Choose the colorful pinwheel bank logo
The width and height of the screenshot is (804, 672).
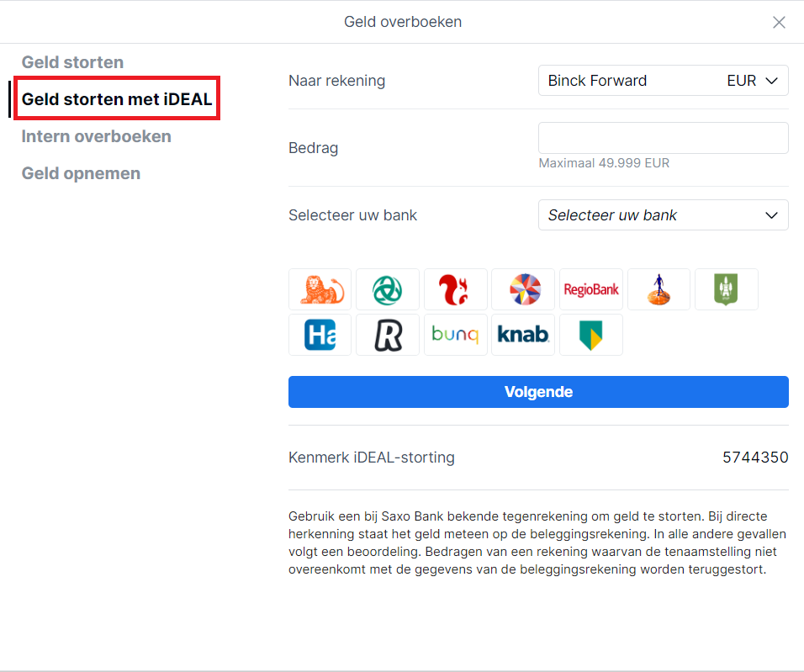523,289
